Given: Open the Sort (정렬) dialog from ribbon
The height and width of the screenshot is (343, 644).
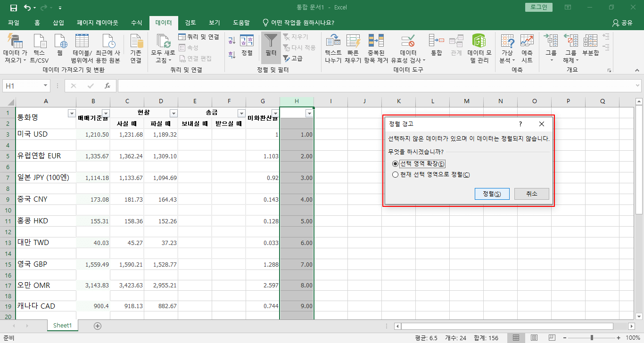Looking at the screenshot, I should coord(247,46).
